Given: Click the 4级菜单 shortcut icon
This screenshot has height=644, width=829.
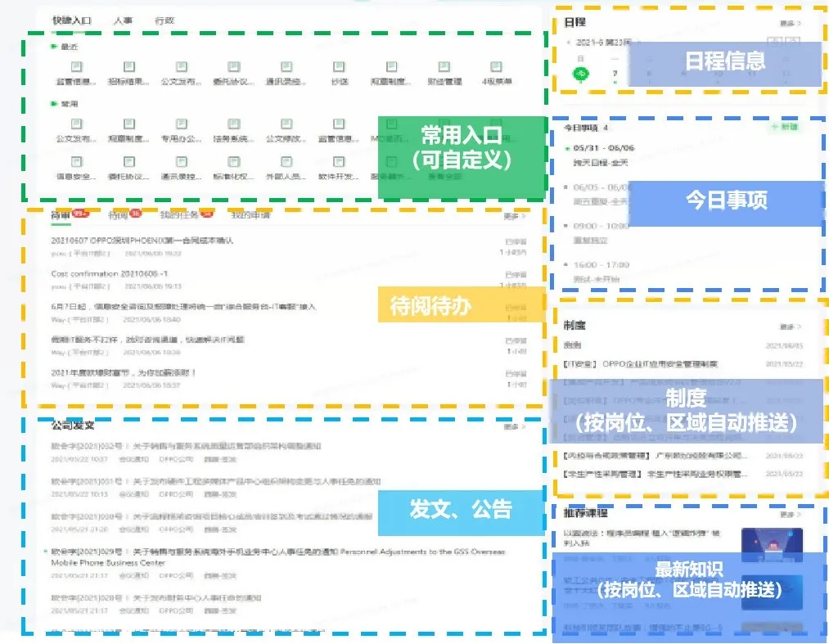Looking at the screenshot, I should [x=496, y=68].
